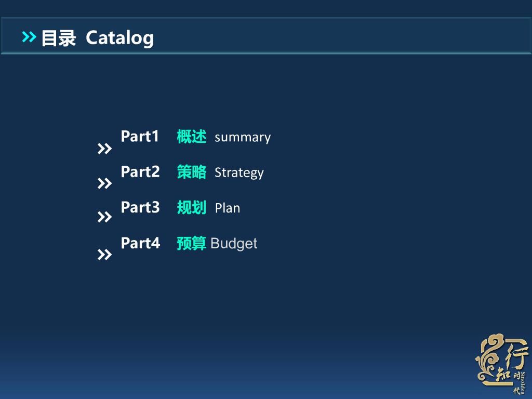532x399 pixels.
Task: Click the word Strategy
Action: coord(239,173)
